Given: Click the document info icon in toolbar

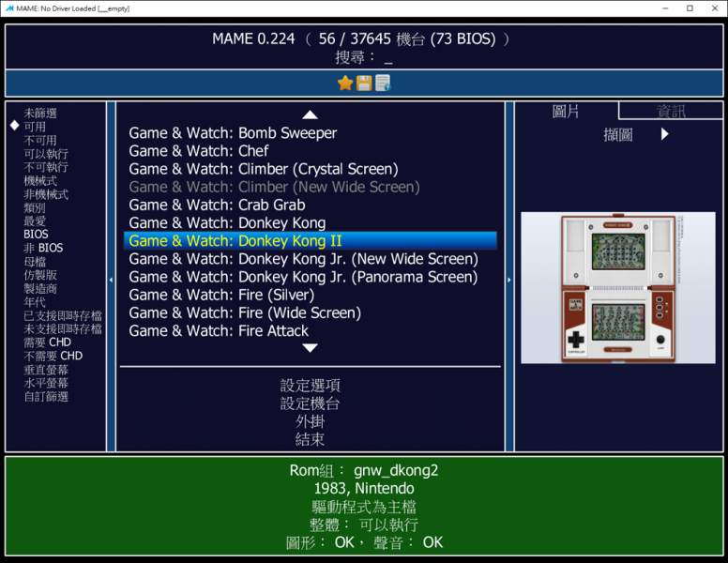Looking at the screenshot, I should (383, 84).
